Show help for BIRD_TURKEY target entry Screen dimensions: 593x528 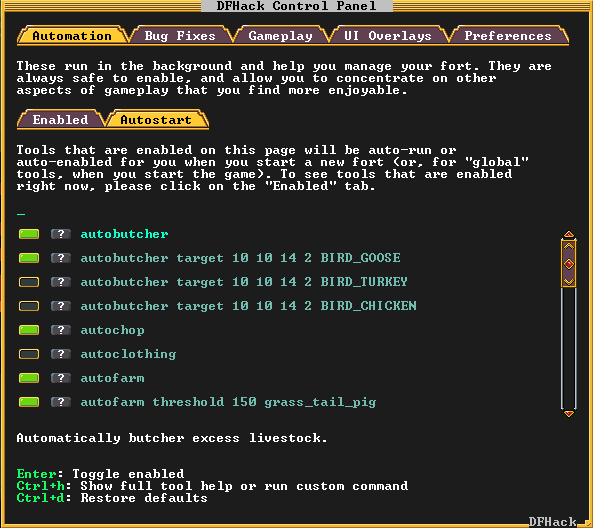tap(61, 282)
